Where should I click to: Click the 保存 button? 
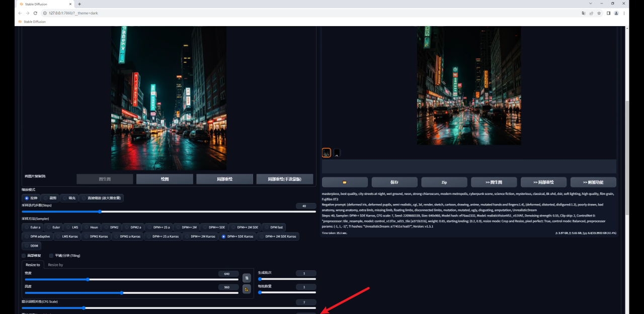tap(394, 182)
